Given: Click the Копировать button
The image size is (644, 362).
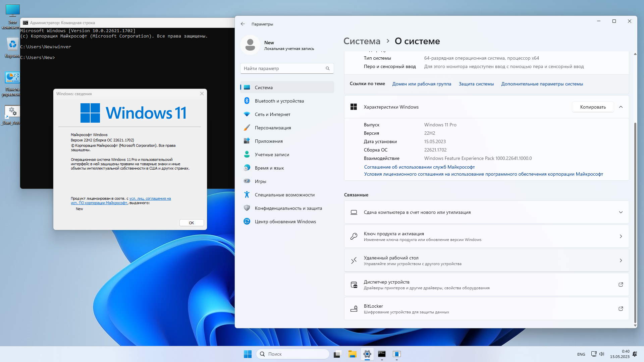Looking at the screenshot, I should tap(593, 107).
